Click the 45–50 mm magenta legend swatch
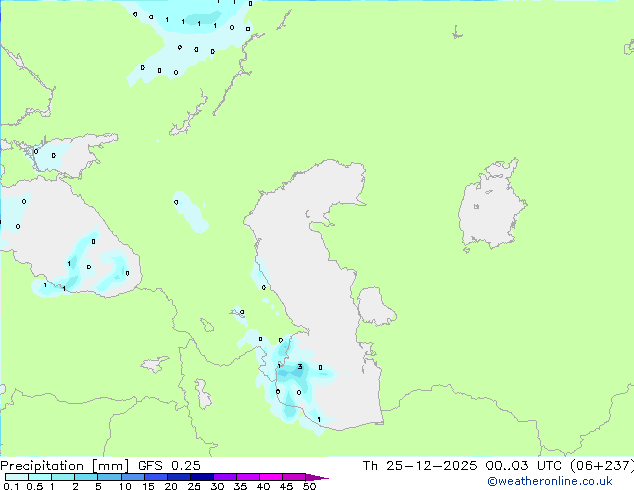The height and width of the screenshot is (490, 634). [x=298, y=477]
